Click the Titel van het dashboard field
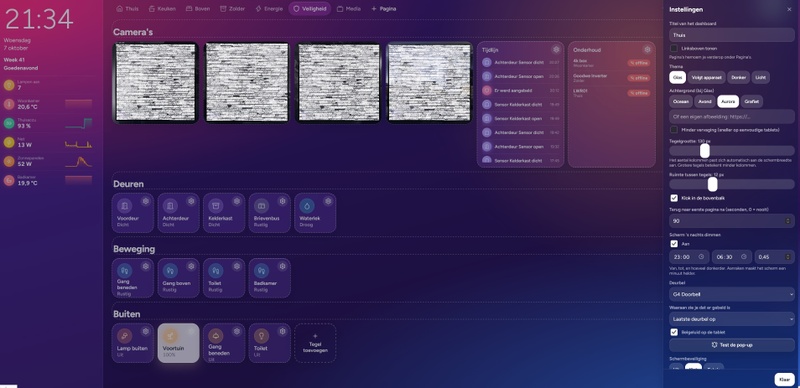The width and height of the screenshot is (800, 388). [x=732, y=35]
